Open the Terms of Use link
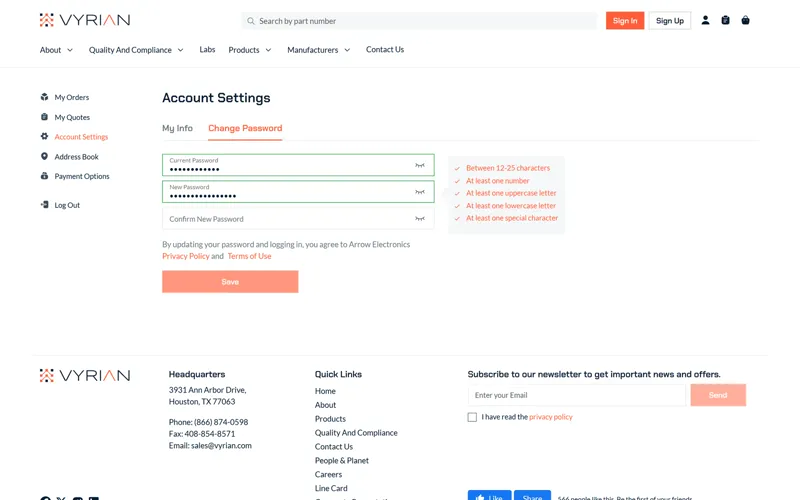 coord(249,256)
